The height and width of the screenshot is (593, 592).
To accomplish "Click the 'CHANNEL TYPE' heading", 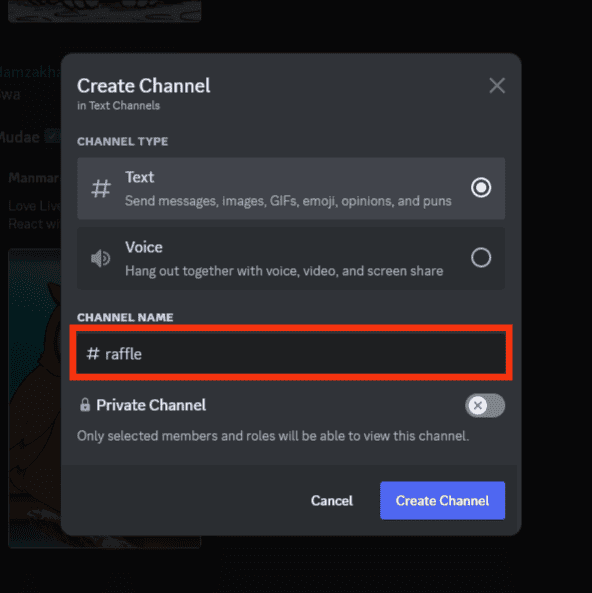I will [x=123, y=141].
